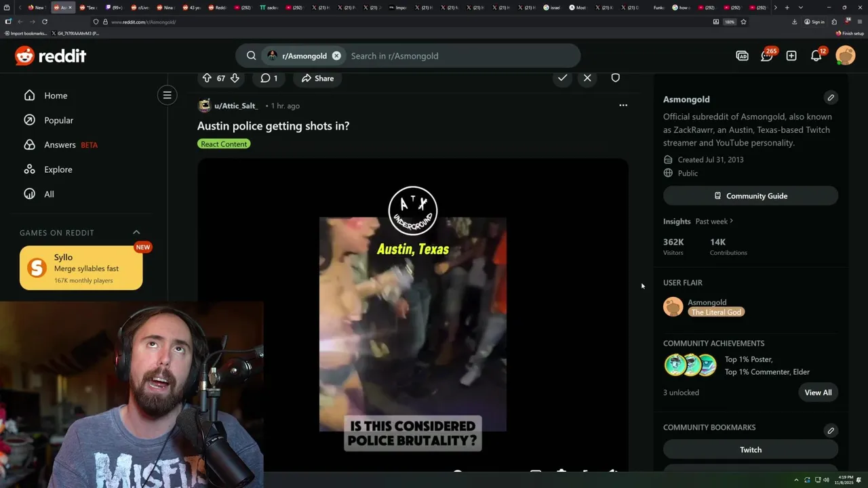Share the Austin police post

(x=317, y=78)
